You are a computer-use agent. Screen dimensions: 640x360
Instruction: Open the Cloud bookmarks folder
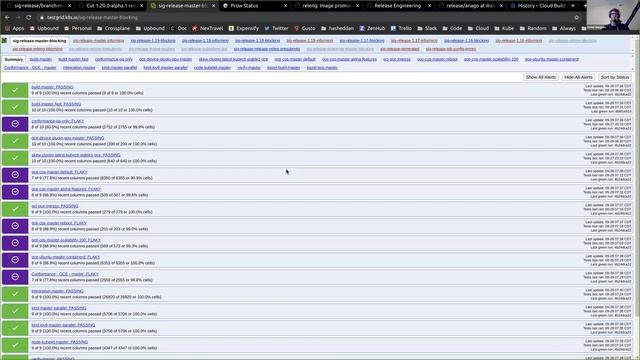point(478,28)
